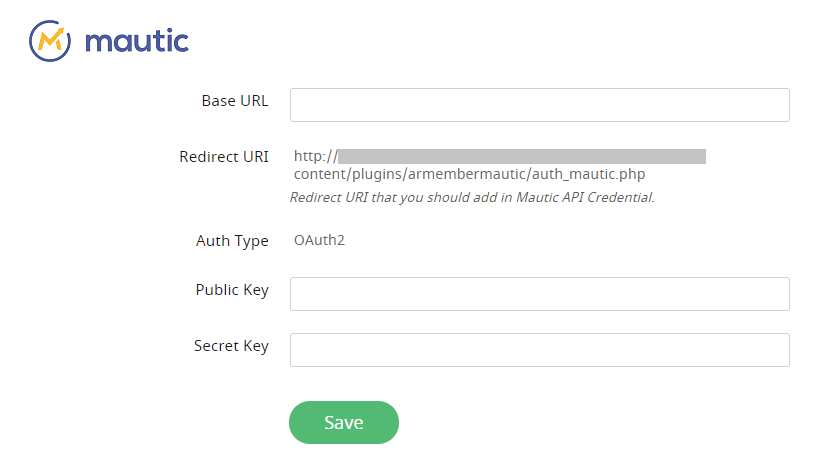Click the Mautic circular M logo icon

coord(50,41)
